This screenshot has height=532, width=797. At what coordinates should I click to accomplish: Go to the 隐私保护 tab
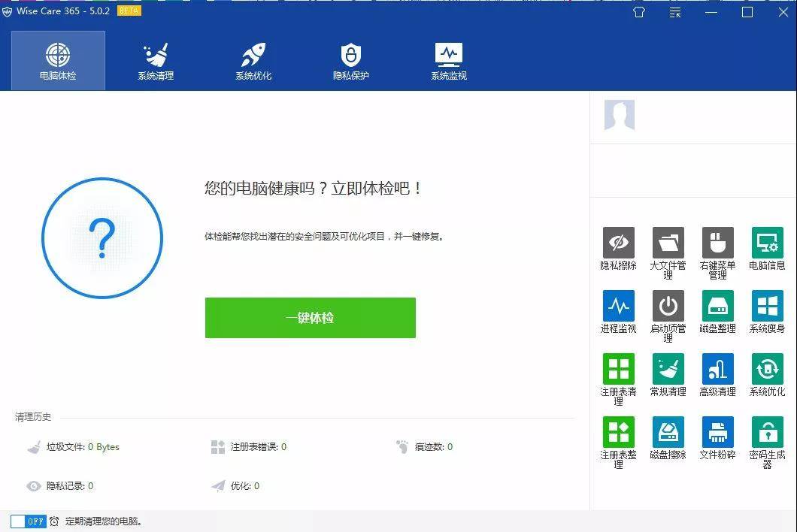(350, 60)
